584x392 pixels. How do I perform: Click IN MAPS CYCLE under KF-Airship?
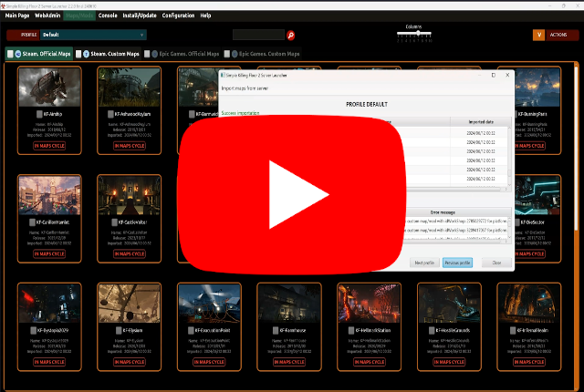[x=49, y=146]
